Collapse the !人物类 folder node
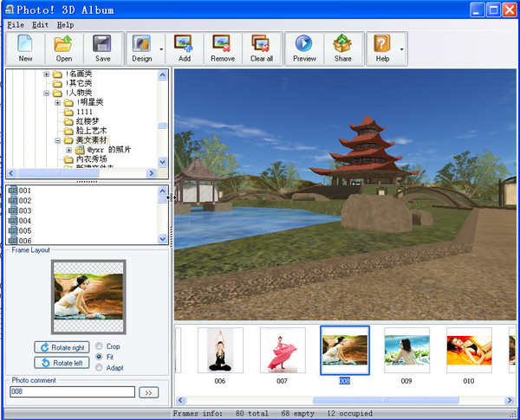520x420 pixels. coord(47,94)
